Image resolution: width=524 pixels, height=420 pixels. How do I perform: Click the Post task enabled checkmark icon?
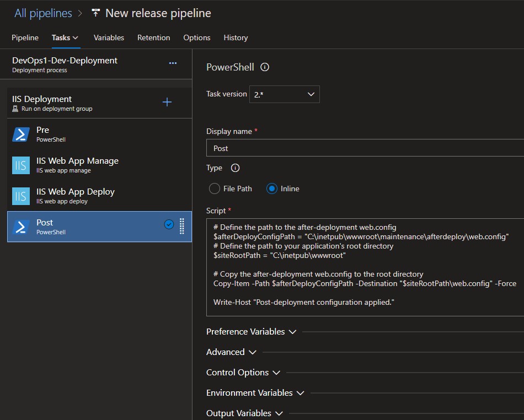click(169, 224)
